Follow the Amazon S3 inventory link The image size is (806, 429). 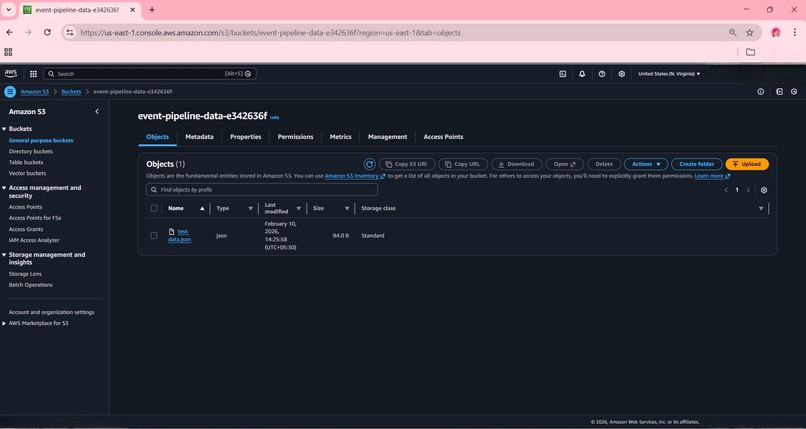pos(355,176)
